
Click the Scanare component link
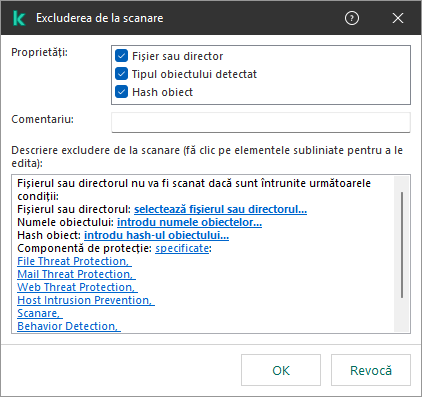40,313
